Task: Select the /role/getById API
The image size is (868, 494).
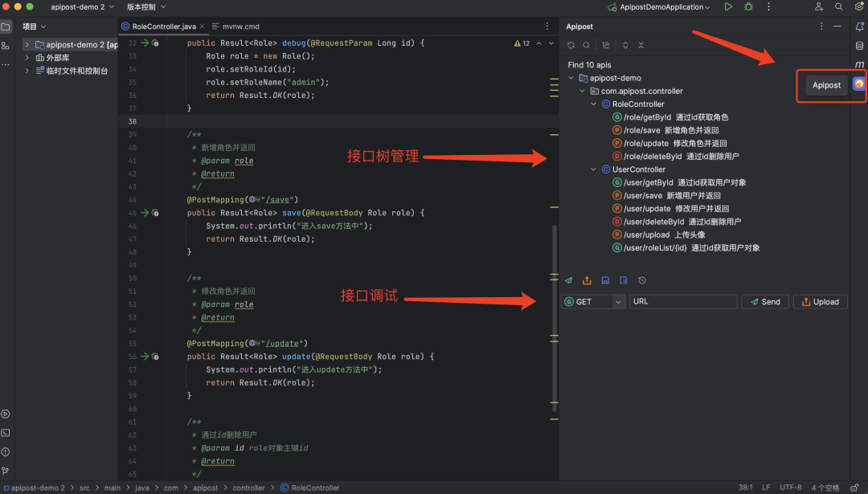Action: coord(670,117)
